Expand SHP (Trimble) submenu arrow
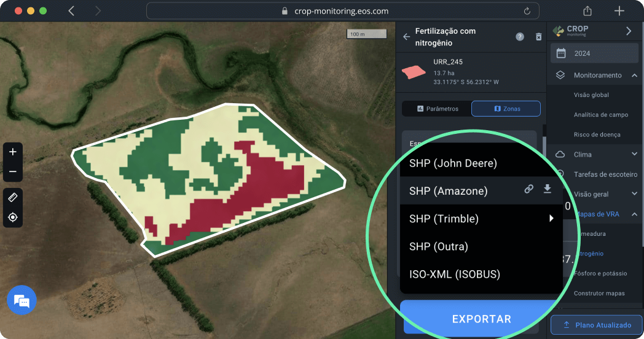The width and height of the screenshot is (644, 339). click(x=551, y=218)
